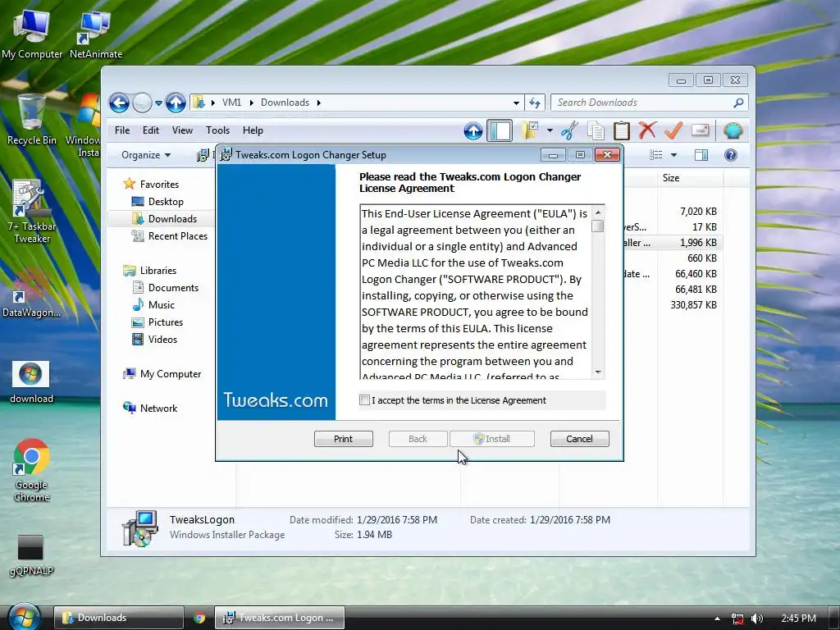Open the view options dropdown arrow
This screenshot has width=840, height=630.
[674, 155]
